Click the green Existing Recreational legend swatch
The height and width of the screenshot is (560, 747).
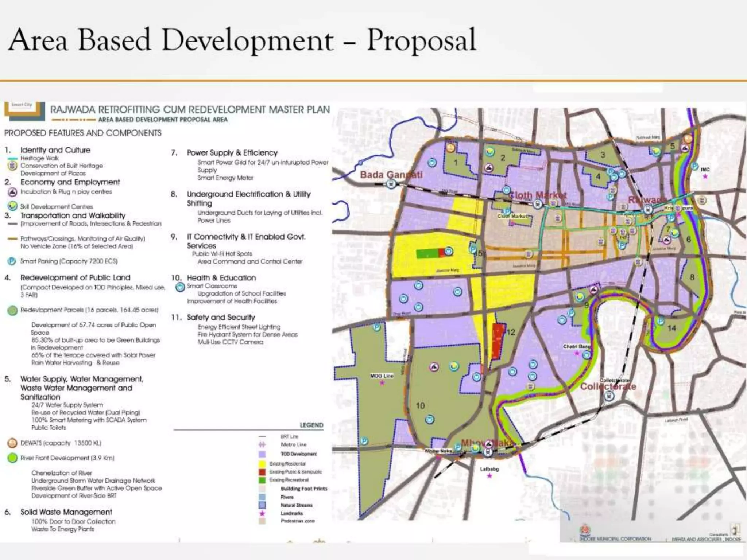(262, 480)
